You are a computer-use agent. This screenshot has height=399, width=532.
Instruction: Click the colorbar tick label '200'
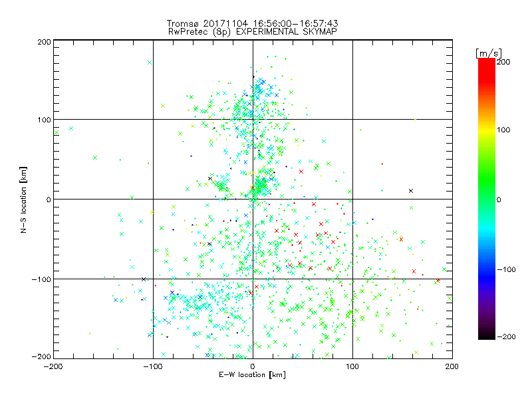click(503, 62)
